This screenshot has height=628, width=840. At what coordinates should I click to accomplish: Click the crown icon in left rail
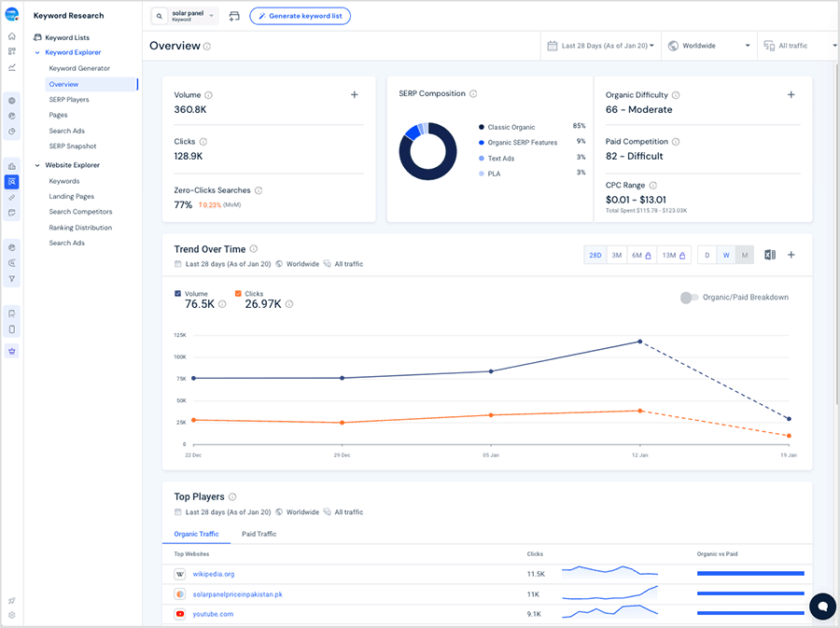12,351
